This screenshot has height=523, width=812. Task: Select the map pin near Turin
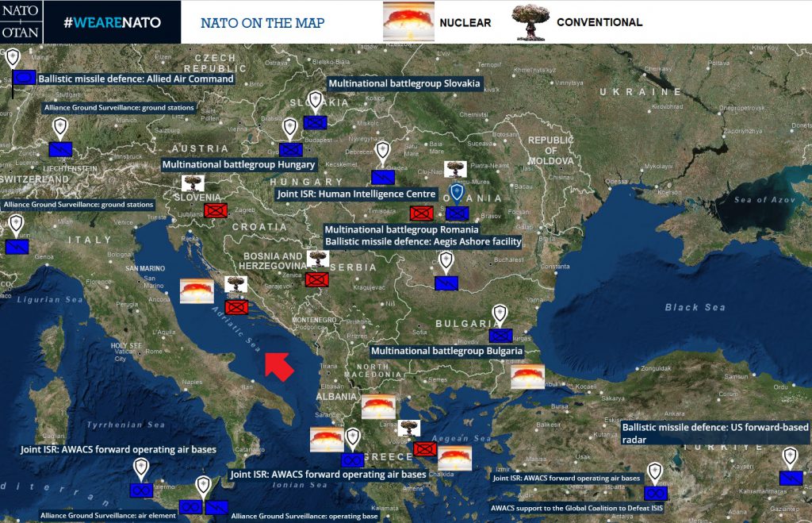coord(16,225)
